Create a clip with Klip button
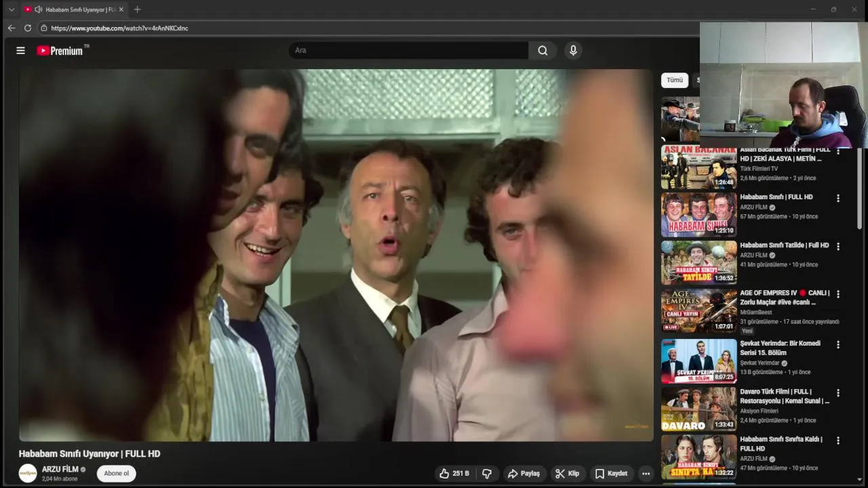The height and width of the screenshot is (488, 868). tap(568, 474)
